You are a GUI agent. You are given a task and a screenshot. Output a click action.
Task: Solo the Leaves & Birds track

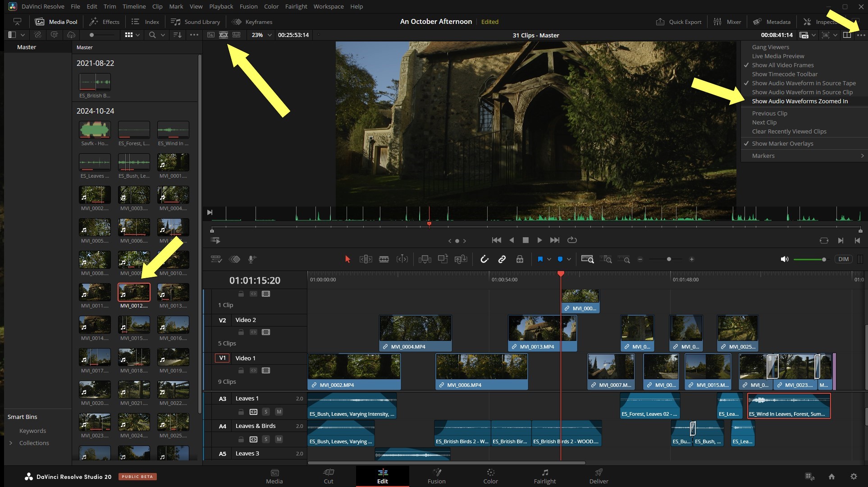[x=266, y=439]
